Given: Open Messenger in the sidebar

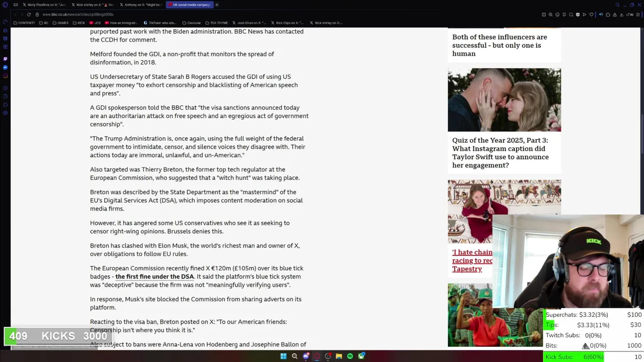Looking at the screenshot, I should (x=6, y=67).
